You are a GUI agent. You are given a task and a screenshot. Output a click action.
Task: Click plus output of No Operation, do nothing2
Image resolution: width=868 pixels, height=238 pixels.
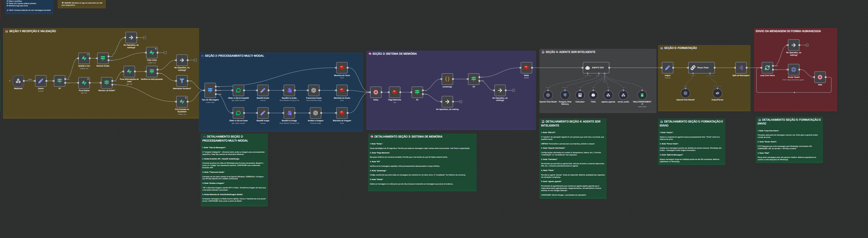tap(514, 90)
